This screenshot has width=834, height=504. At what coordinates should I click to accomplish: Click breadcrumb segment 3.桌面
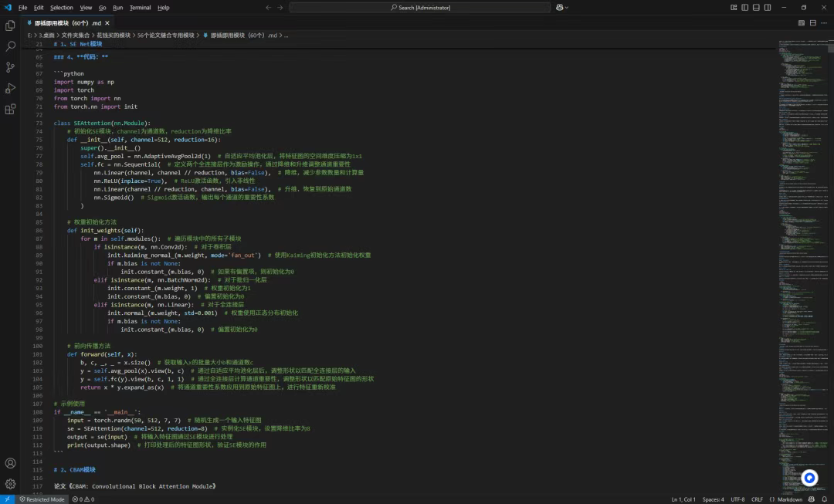[46, 35]
